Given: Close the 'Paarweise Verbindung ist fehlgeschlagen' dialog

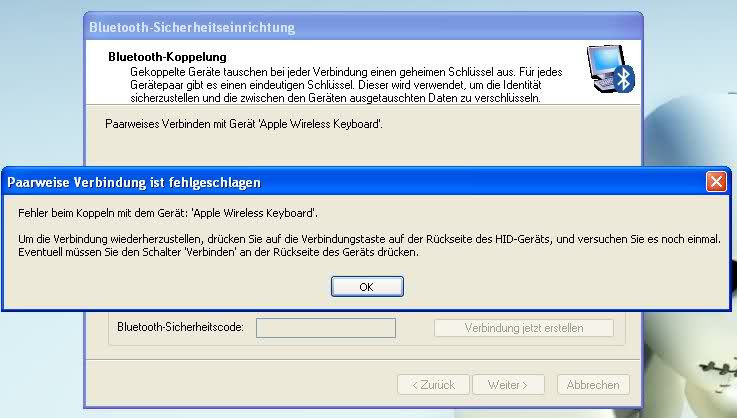Looking at the screenshot, I should tap(716, 181).
